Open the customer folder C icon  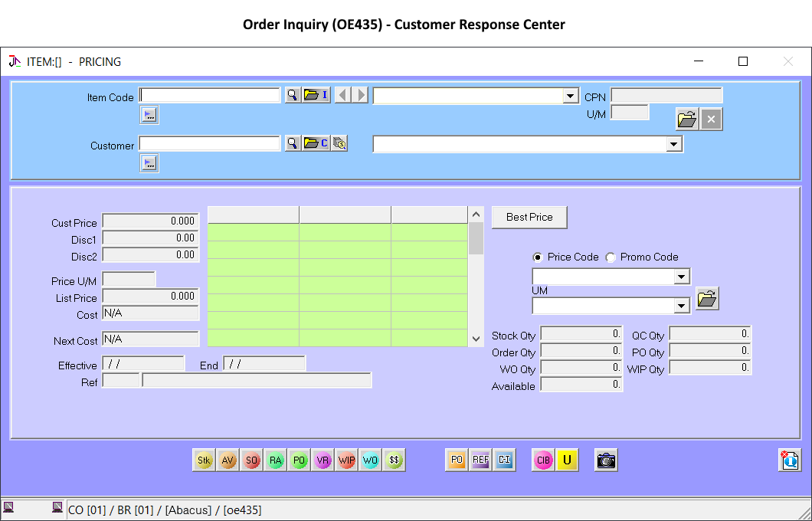coord(316,143)
